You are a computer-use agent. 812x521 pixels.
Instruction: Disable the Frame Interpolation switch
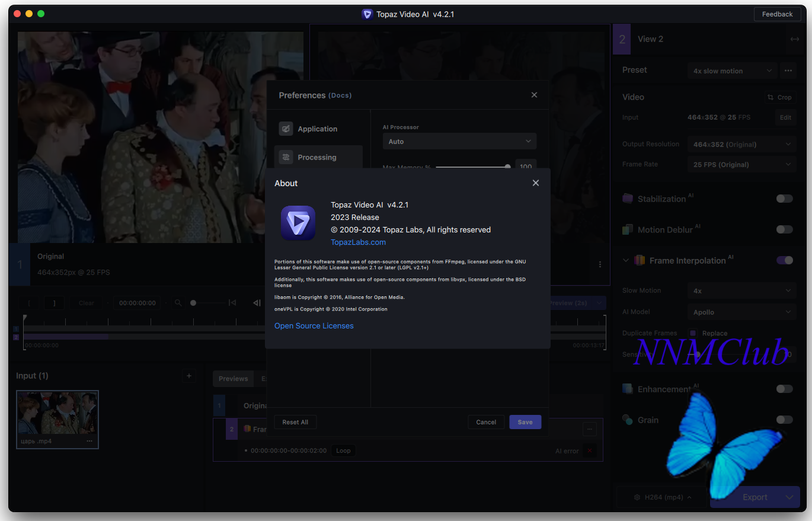tap(784, 260)
